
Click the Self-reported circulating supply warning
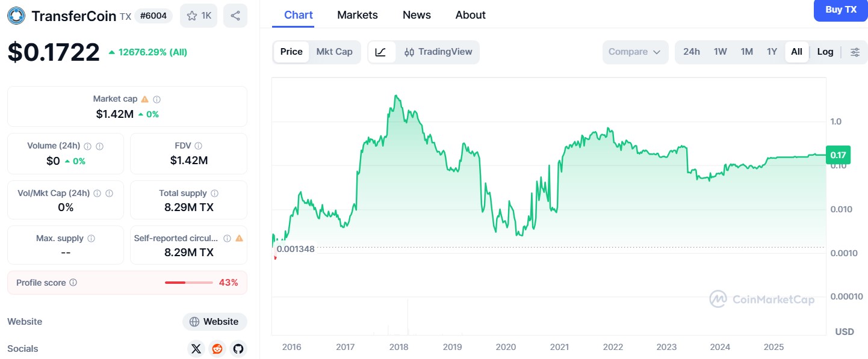pyautogui.click(x=240, y=238)
